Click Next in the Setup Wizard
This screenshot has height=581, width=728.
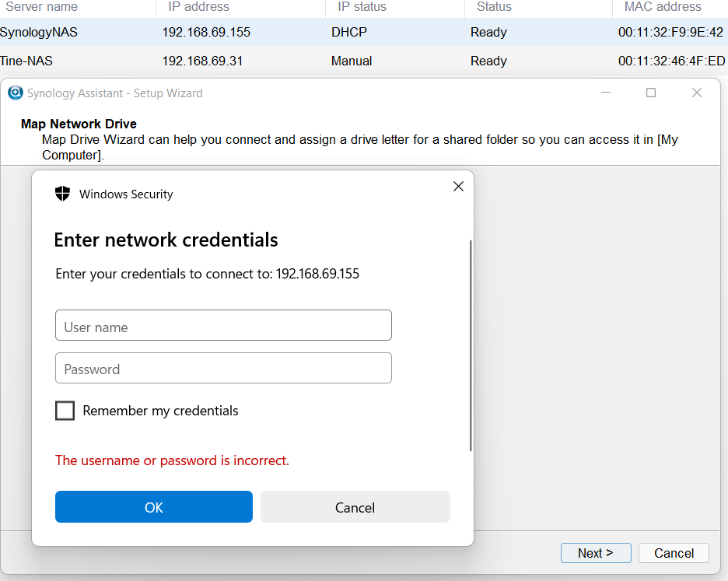(596, 553)
